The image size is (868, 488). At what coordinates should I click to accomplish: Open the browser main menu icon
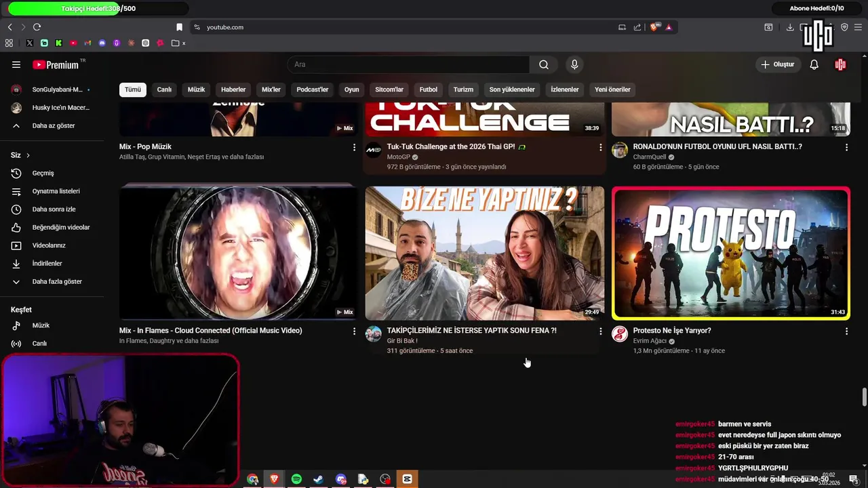[x=858, y=27]
